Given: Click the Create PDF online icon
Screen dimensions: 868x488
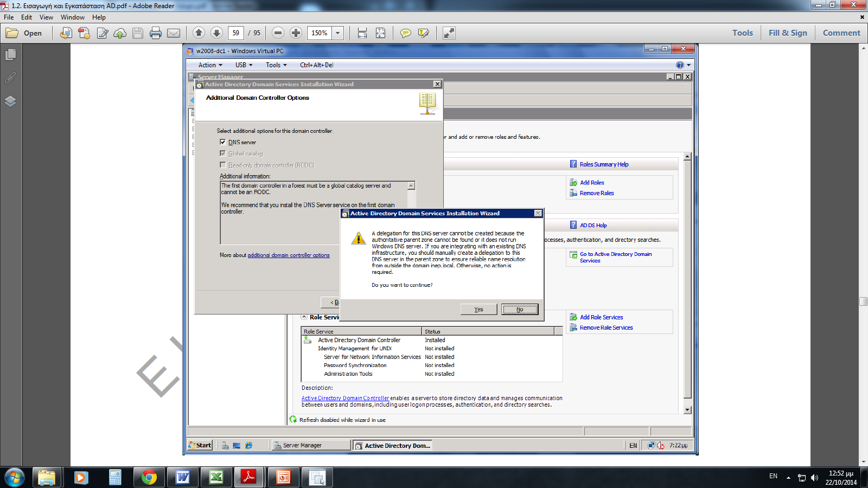Looking at the screenshot, I should click(84, 33).
